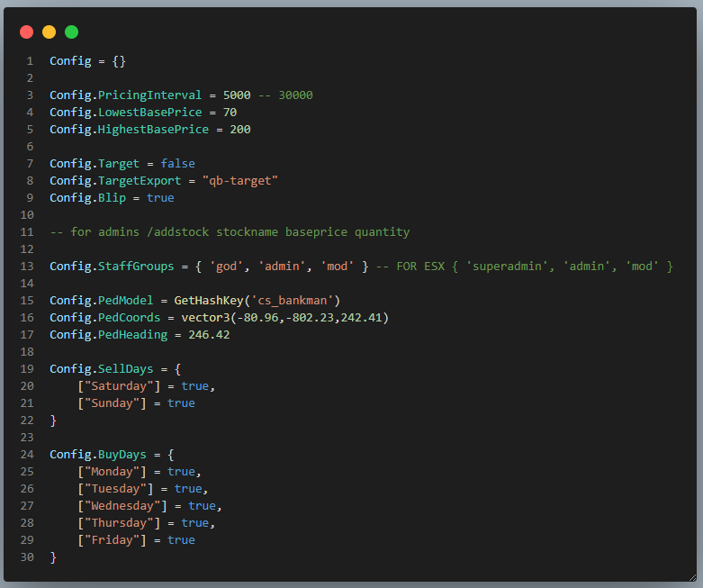Click the 'true' value of Config.Blip

[x=160, y=198]
